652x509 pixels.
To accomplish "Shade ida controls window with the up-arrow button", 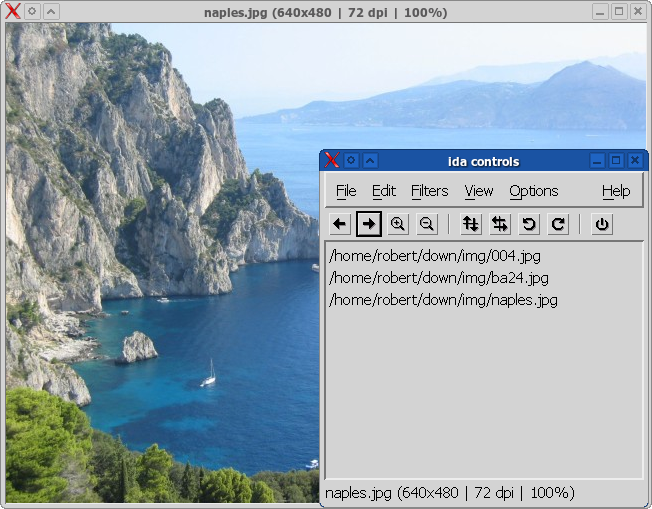I will pyautogui.click(x=370, y=160).
